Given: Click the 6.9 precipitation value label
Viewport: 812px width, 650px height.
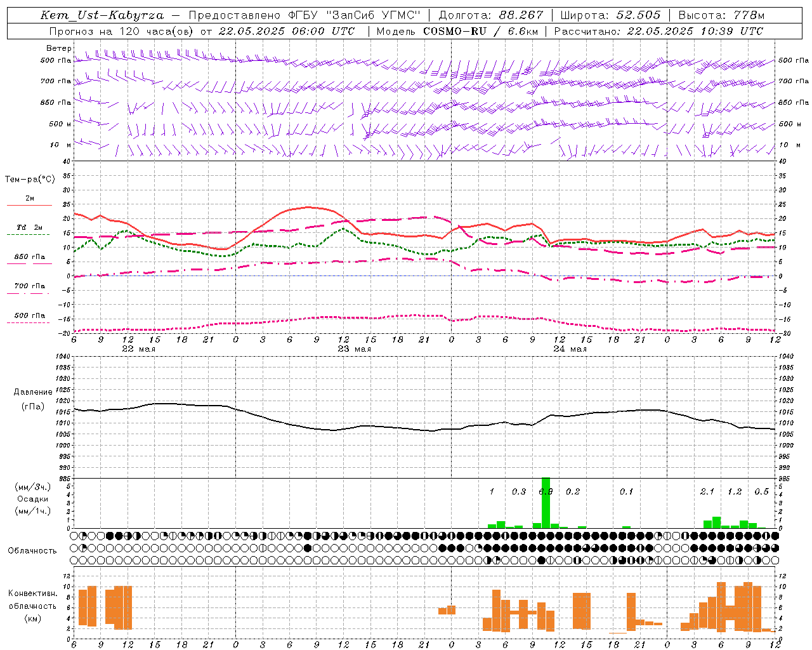Looking at the screenshot, I should [546, 492].
